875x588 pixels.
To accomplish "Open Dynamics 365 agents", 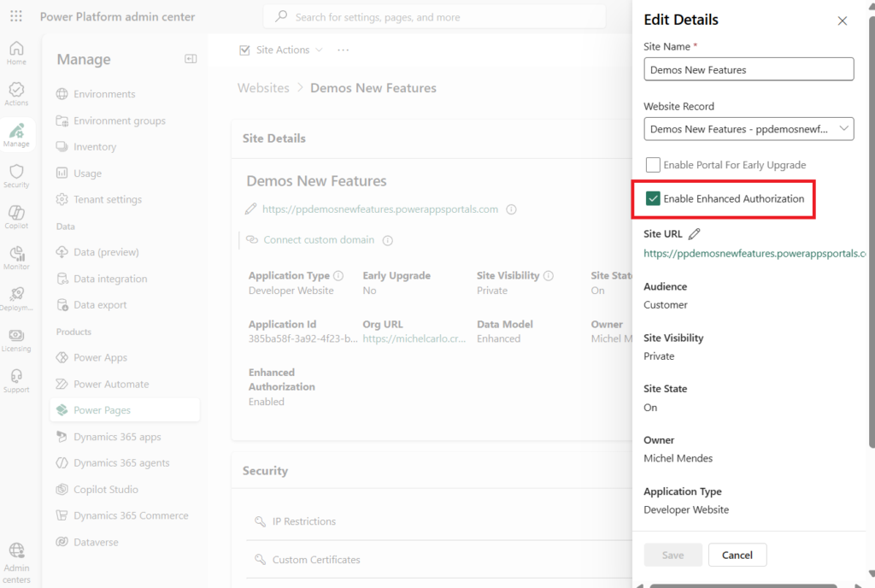I will tap(121, 463).
